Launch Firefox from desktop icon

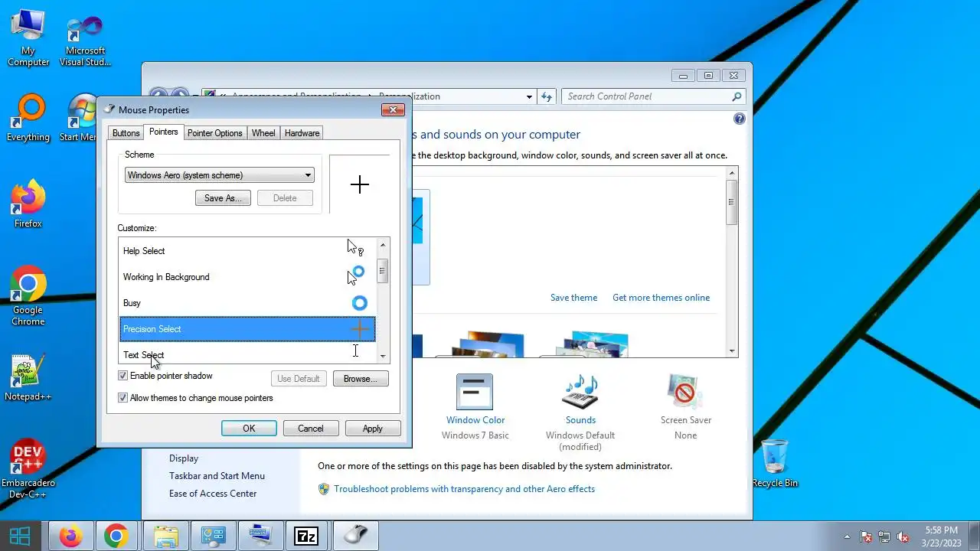[28, 204]
